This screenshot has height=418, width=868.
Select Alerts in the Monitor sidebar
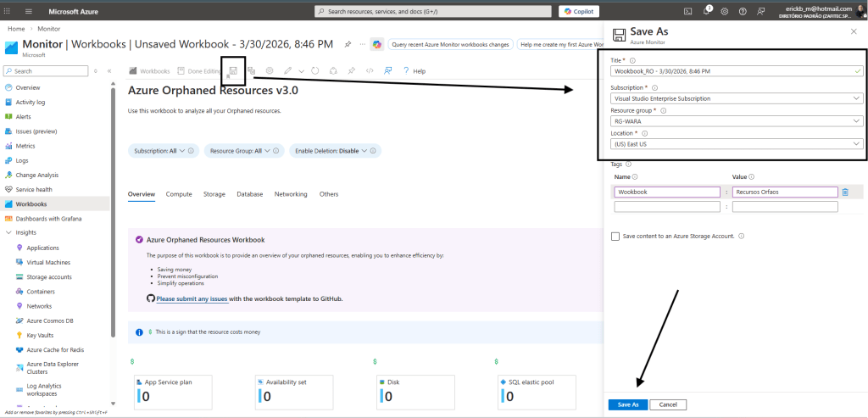(x=24, y=116)
